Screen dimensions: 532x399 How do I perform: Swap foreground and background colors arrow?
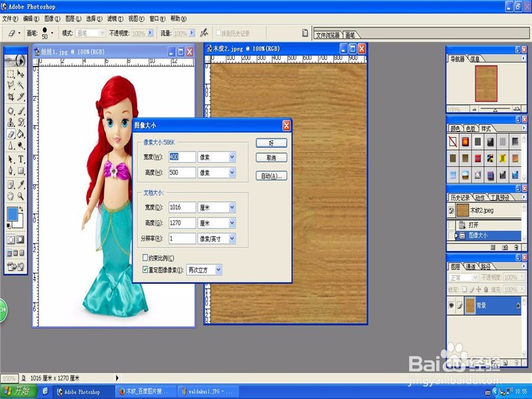coord(21,209)
